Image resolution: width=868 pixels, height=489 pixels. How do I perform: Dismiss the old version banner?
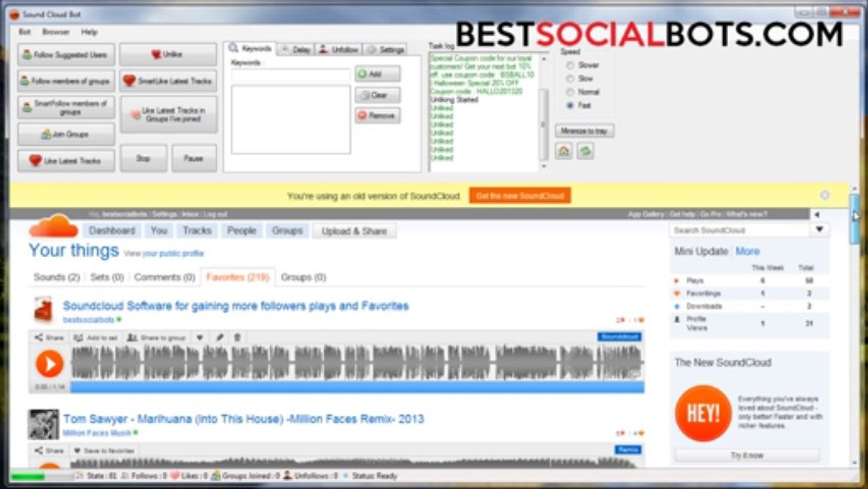(x=825, y=195)
